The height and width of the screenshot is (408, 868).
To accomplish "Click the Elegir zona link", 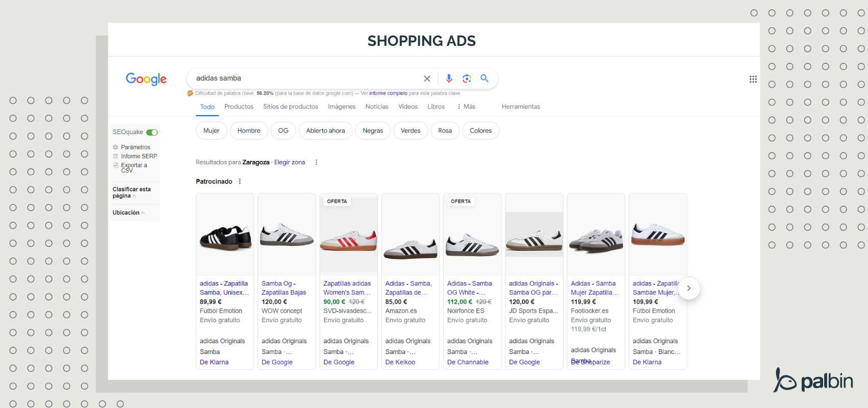I will pos(290,162).
